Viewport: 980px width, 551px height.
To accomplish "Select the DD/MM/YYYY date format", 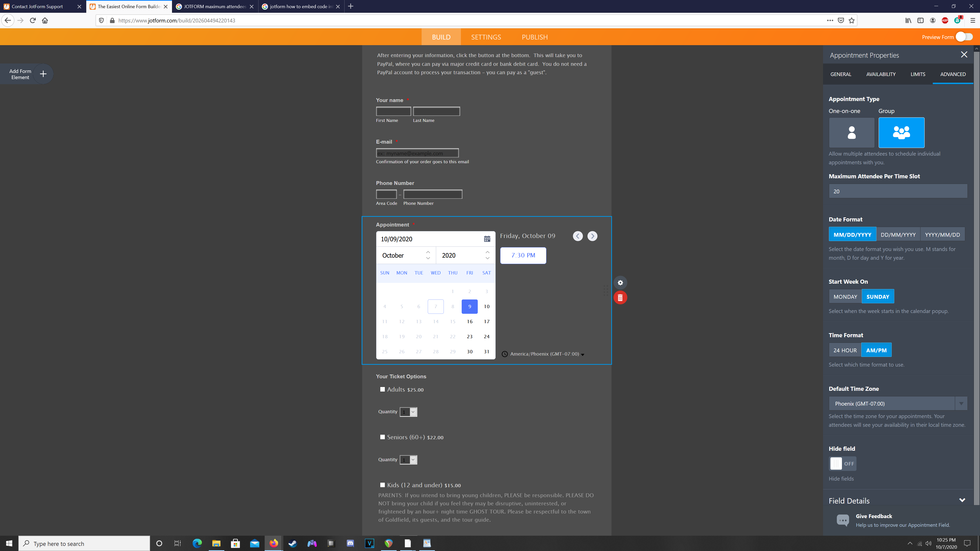I will [898, 235].
